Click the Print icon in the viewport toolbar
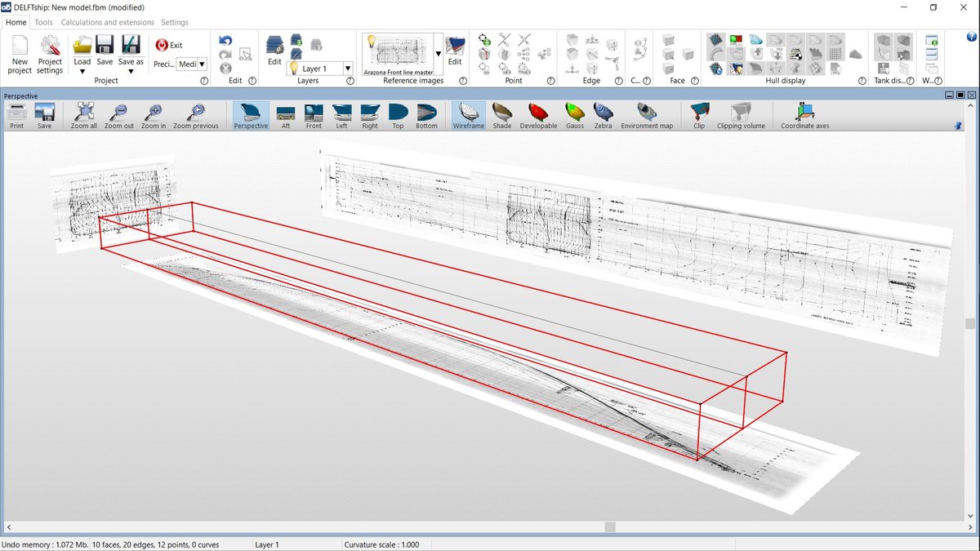This screenshot has width=980, height=551. pos(16,115)
